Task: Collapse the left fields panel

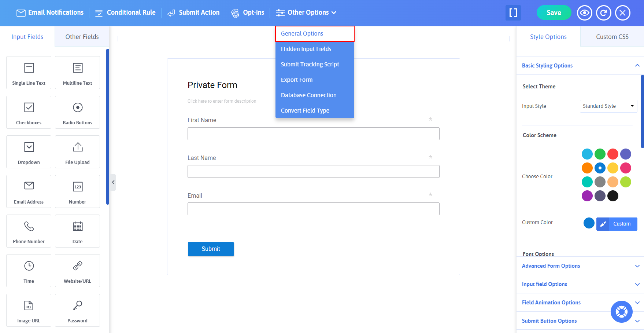Action: pyautogui.click(x=113, y=182)
